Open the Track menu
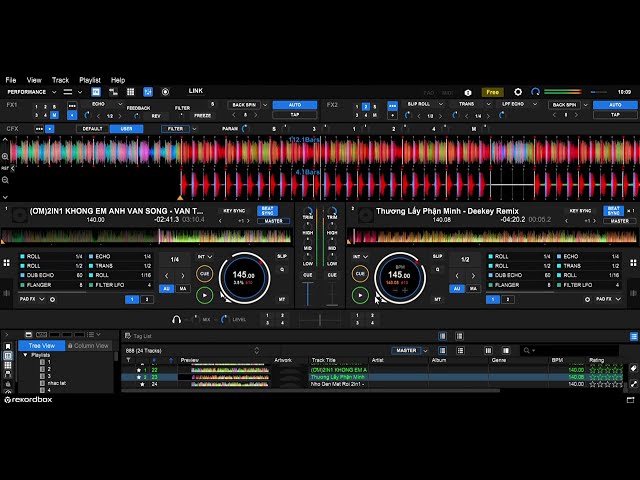 (x=60, y=80)
